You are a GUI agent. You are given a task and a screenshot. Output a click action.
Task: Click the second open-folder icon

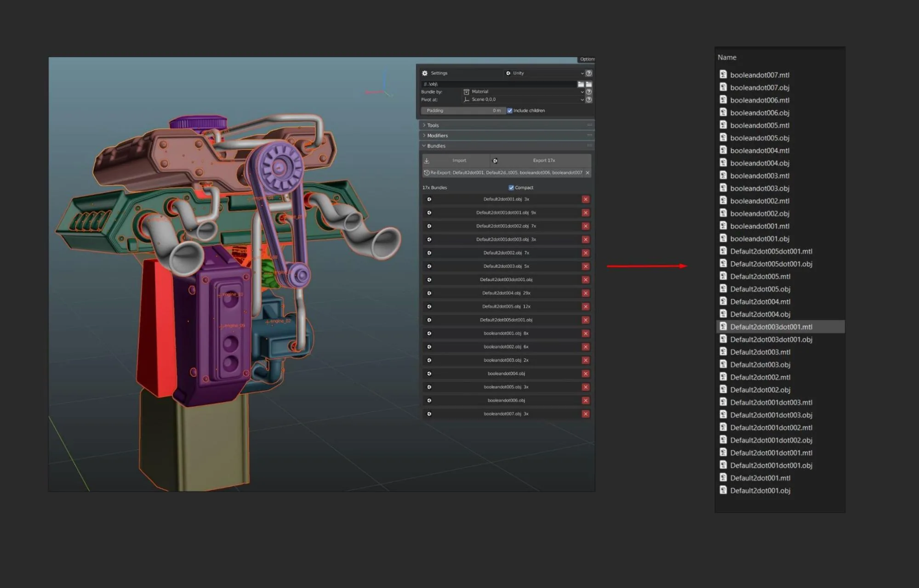(x=589, y=84)
